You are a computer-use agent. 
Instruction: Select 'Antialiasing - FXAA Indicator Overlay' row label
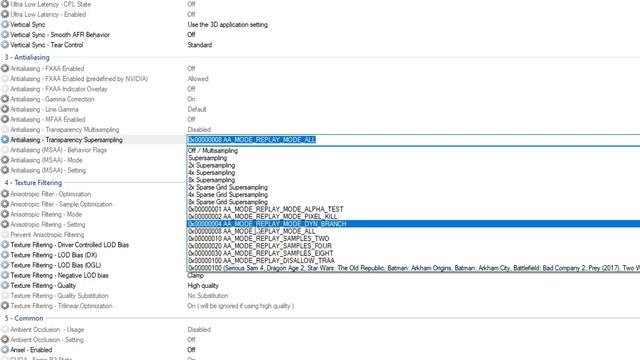click(59, 89)
